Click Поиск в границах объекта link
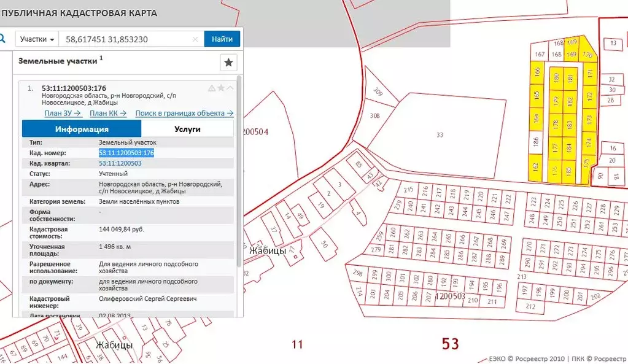 [184, 113]
